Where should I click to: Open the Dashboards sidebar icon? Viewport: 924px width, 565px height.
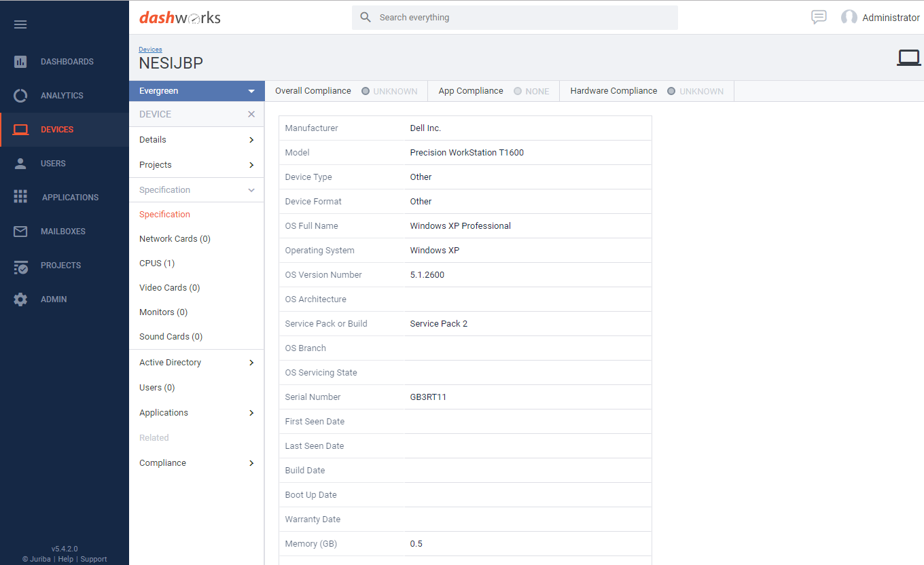[x=20, y=61]
